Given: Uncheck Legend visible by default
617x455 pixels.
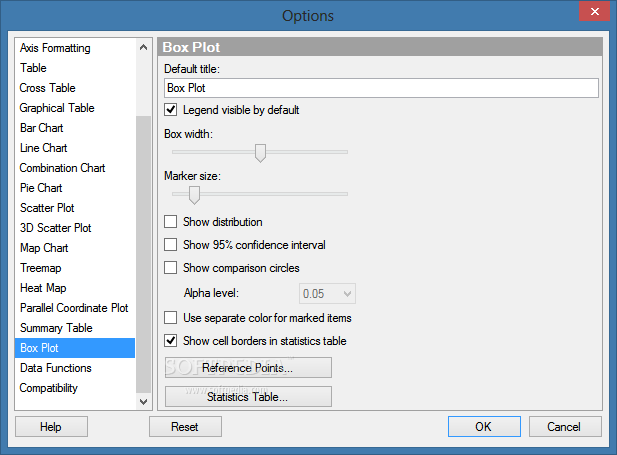Looking at the screenshot, I should (170, 110).
